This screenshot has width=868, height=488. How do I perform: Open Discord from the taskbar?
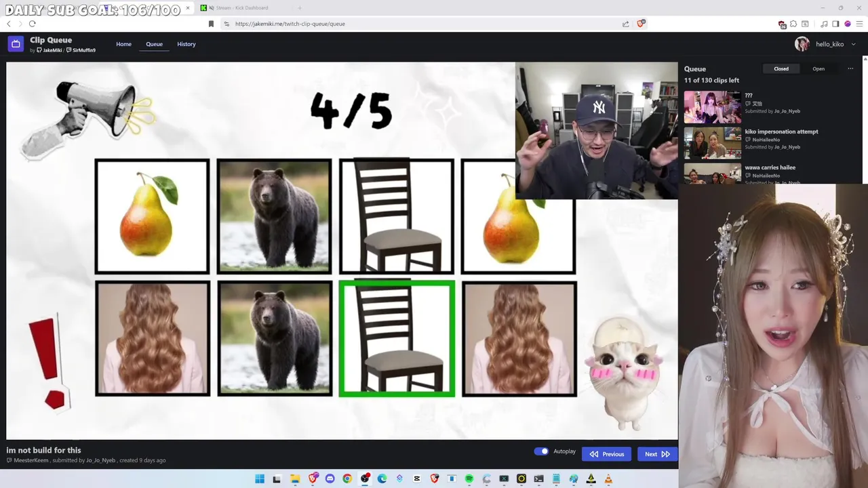[330, 479]
